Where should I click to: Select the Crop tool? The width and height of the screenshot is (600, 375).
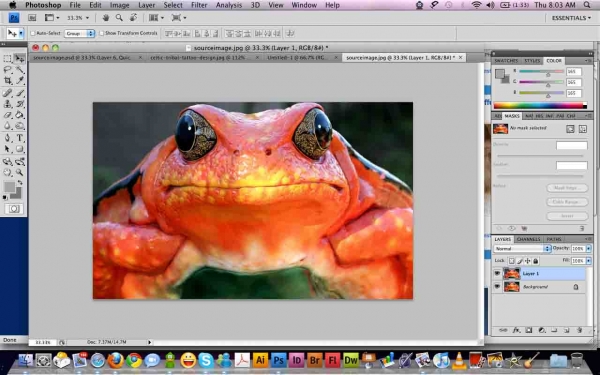click(7, 80)
